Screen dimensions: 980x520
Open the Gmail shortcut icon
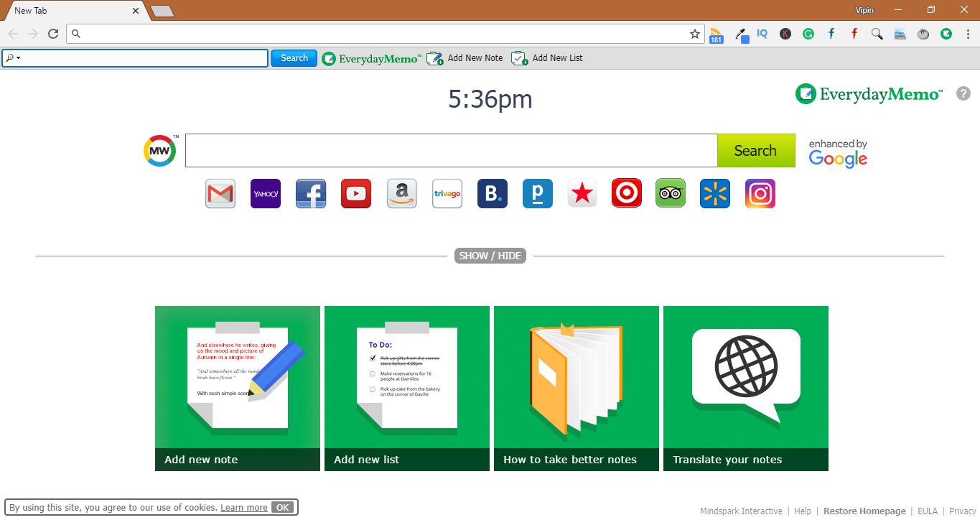(x=220, y=192)
